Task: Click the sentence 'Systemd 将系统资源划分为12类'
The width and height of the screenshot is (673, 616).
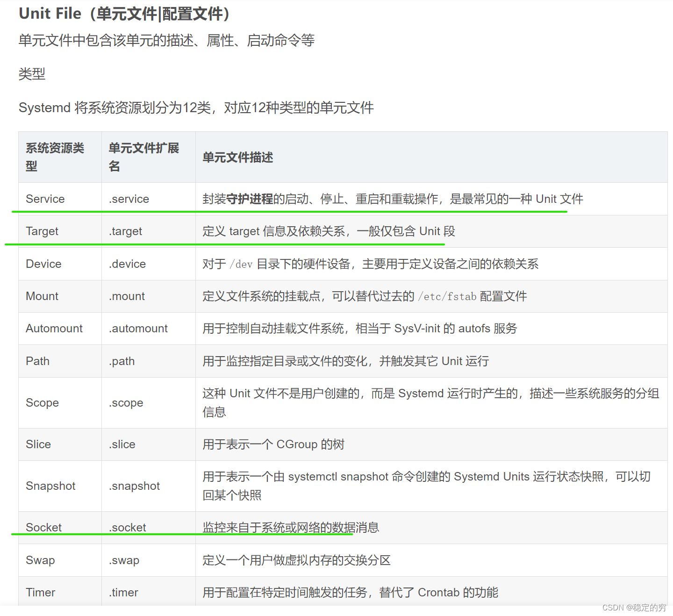Action: (x=196, y=108)
